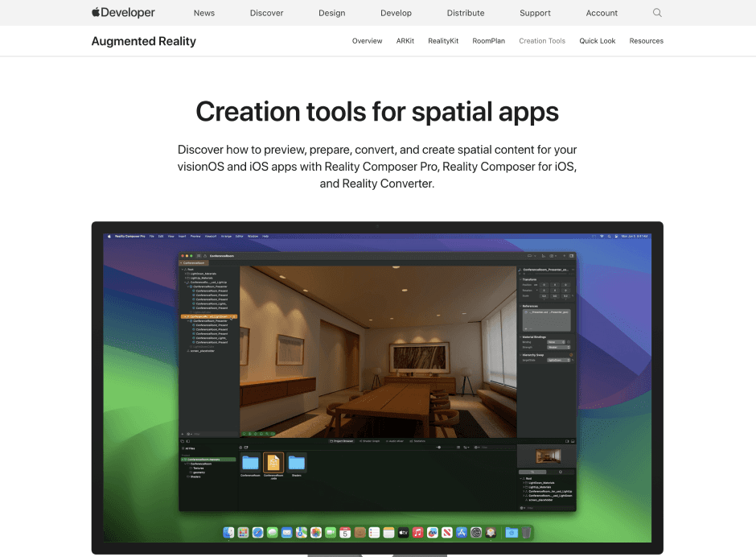
Task: Open Safari from the pictured Dock
Action: 257,532
